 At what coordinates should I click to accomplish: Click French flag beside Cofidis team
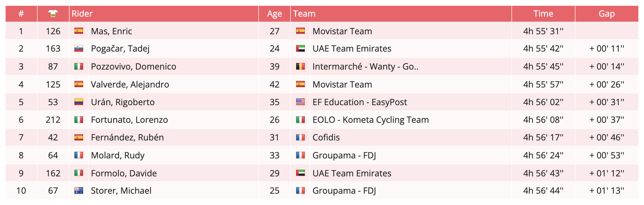(x=300, y=137)
